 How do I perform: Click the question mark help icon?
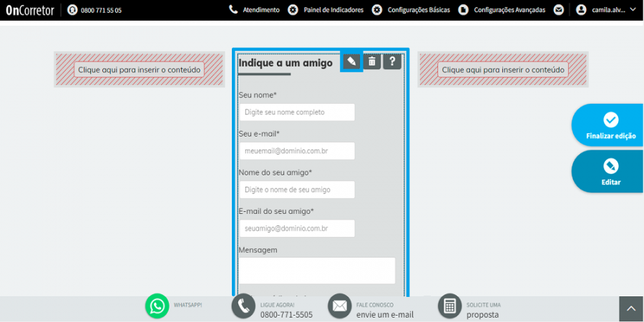(x=392, y=62)
